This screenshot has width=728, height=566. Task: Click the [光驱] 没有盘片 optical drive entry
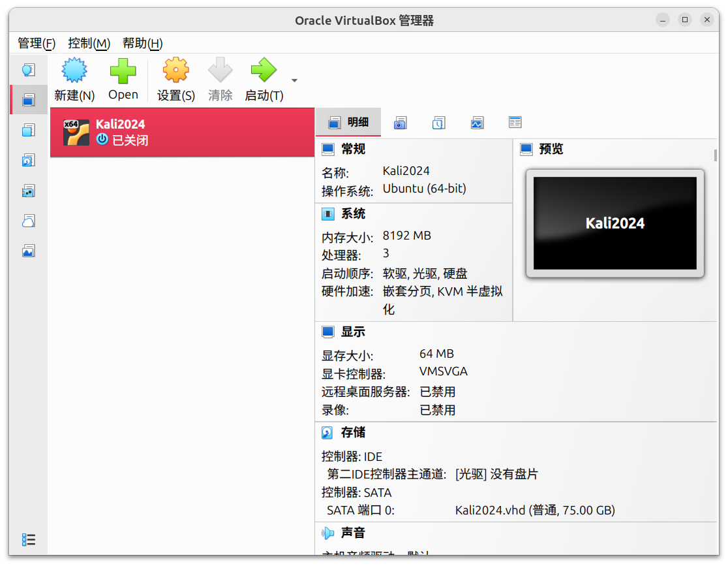(x=496, y=475)
